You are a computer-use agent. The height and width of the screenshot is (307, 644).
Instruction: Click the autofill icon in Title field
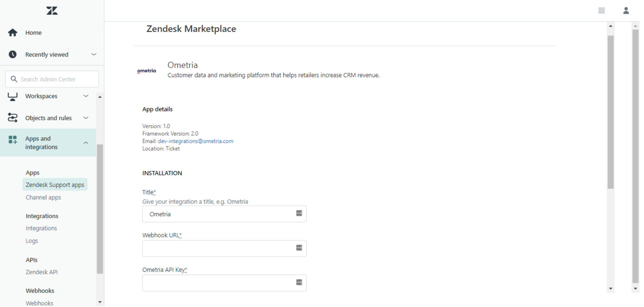click(299, 213)
